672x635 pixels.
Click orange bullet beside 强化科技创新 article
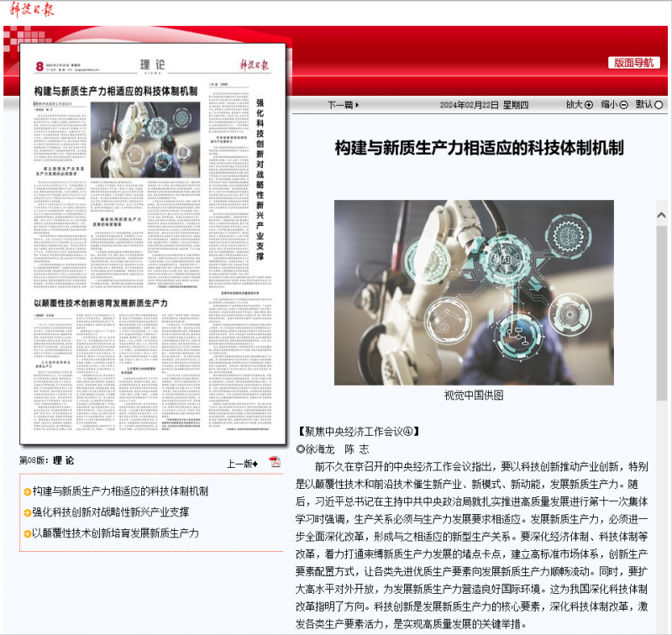[x=27, y=512]
